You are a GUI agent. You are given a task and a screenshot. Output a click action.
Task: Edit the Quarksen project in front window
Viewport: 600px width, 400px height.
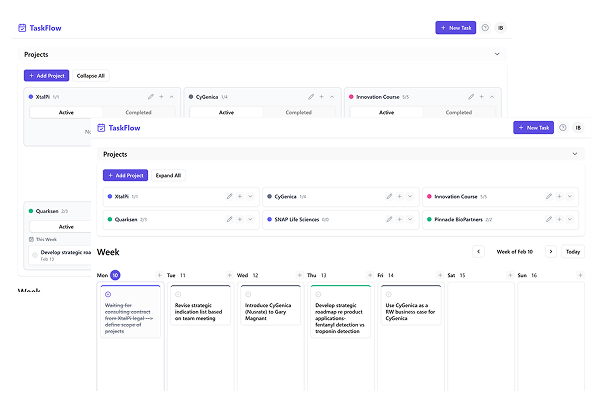click(230, 219)
